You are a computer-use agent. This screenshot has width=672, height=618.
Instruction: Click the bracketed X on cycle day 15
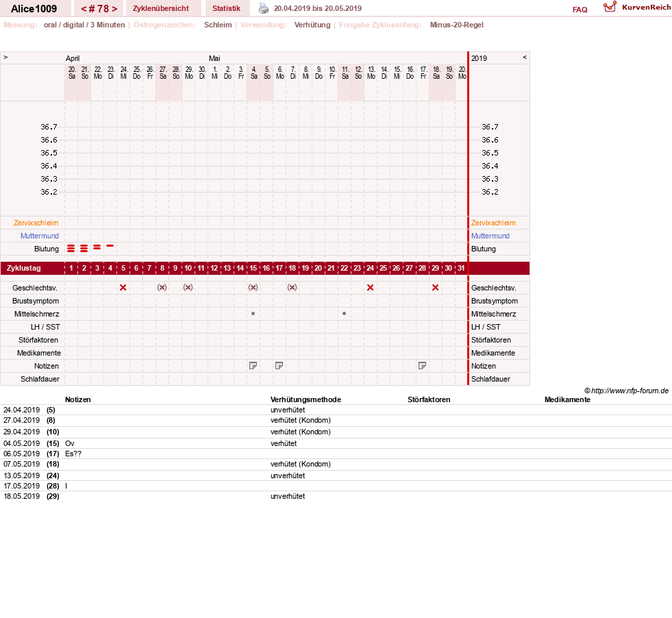(253, 288)
